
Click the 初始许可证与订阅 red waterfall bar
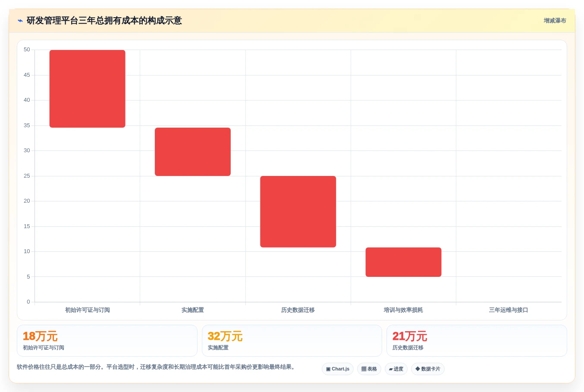pyautogui.click(x=88, y=89)
